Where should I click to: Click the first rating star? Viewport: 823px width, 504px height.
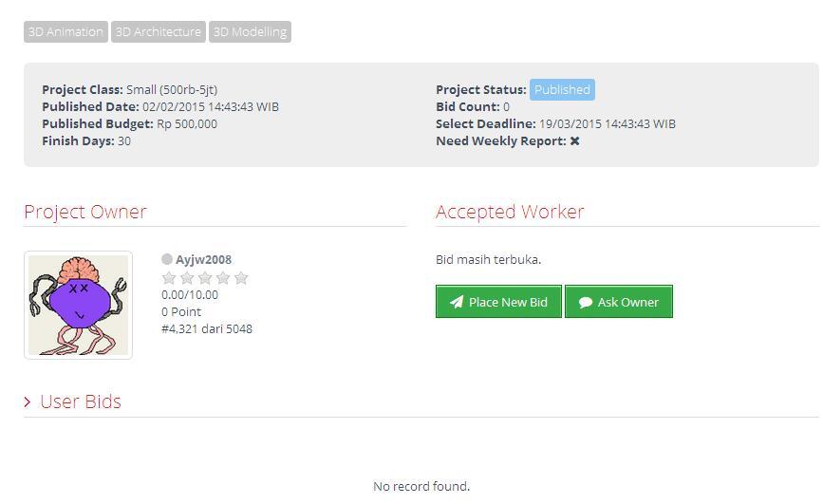click(x=169, y=278)
